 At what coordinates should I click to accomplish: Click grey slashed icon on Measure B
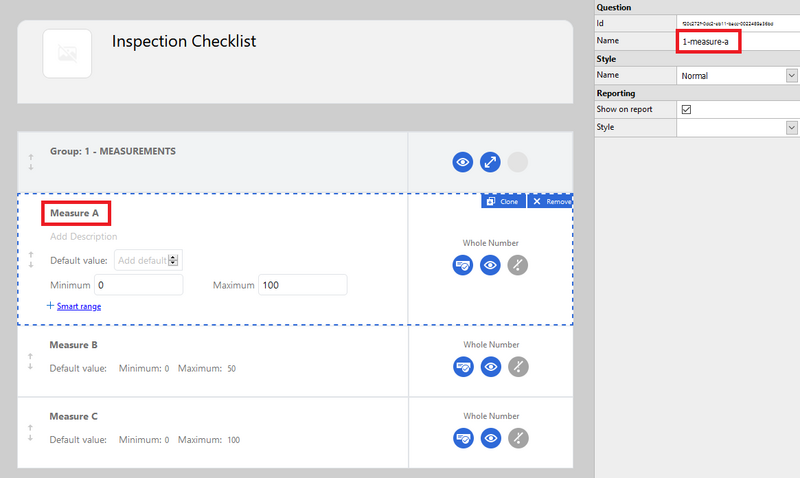tap(518, 367)
